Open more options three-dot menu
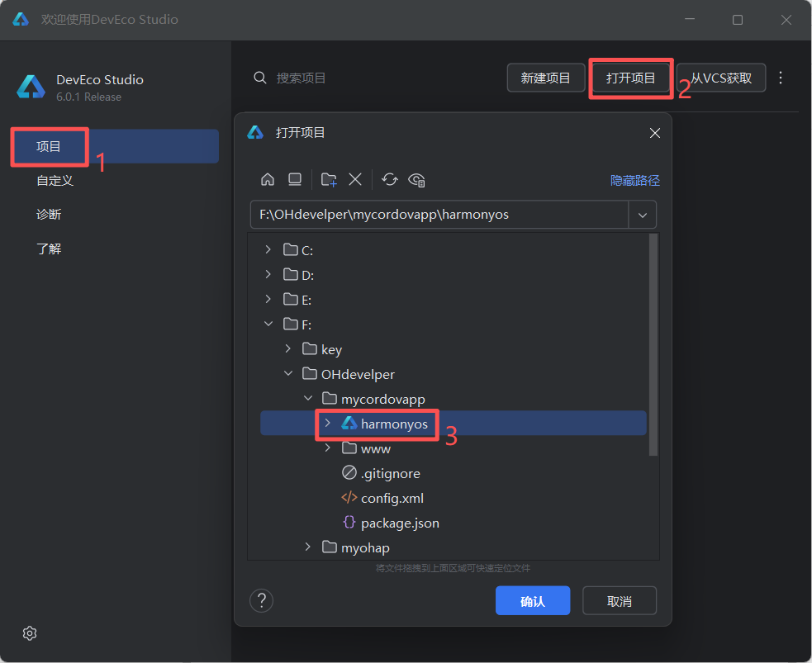 pos(781,78)
